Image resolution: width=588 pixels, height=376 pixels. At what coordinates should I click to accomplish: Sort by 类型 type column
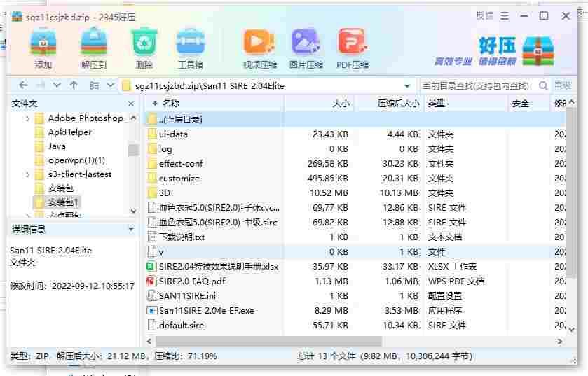pyautogui.click(x=437, y=104)
